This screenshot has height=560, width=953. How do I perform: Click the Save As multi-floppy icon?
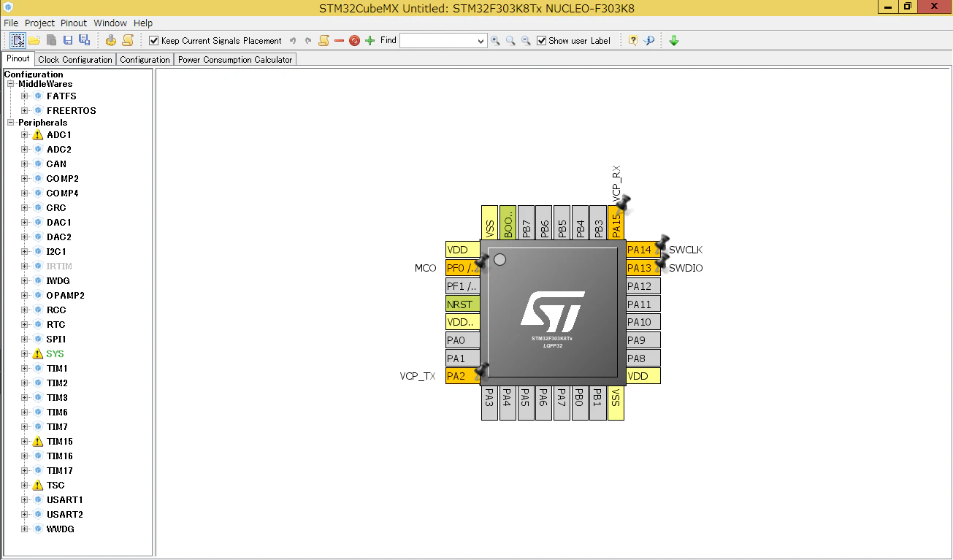[x=84, y=40]
